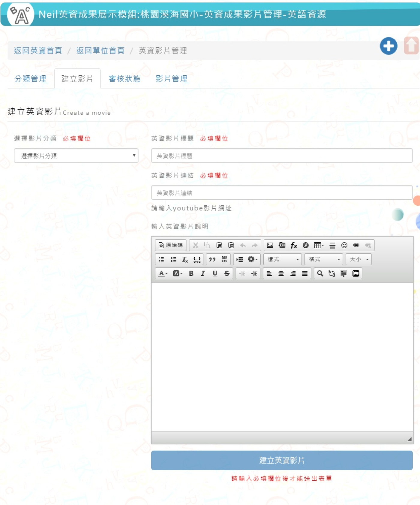Maximize the editor with the fullscreen icon
420x505 pixels.
pos(356,274)
